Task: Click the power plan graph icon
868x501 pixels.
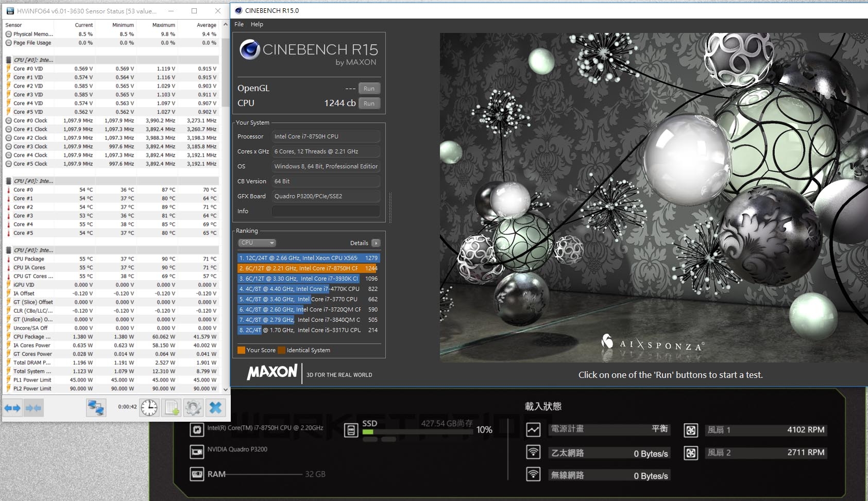Action: (533, 429)
